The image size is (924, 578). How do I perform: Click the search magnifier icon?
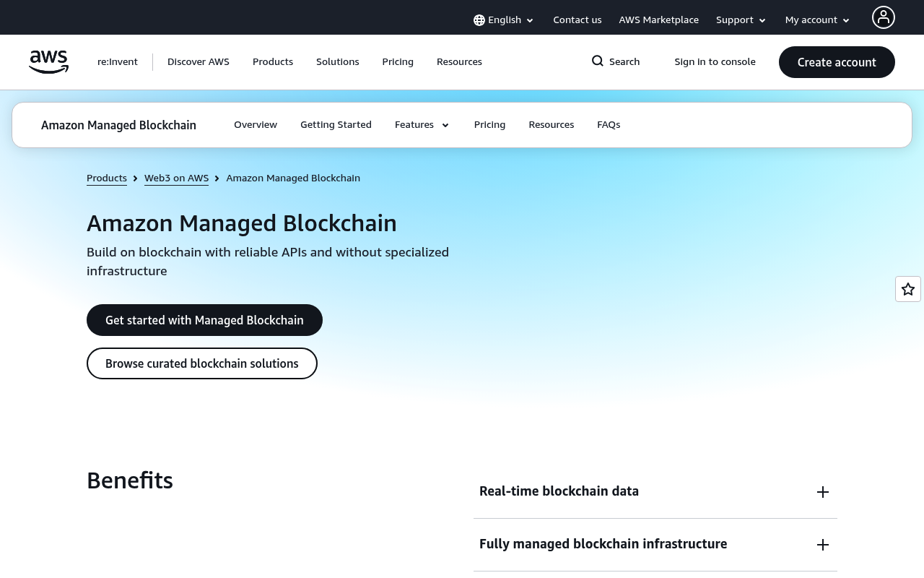tap(598, 61)
